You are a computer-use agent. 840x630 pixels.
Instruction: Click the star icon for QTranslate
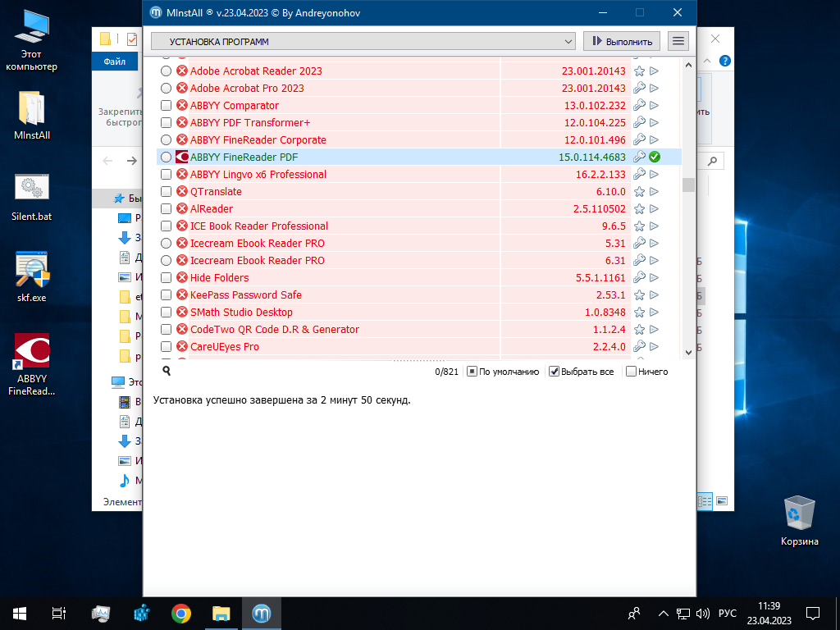coord(639,191)
